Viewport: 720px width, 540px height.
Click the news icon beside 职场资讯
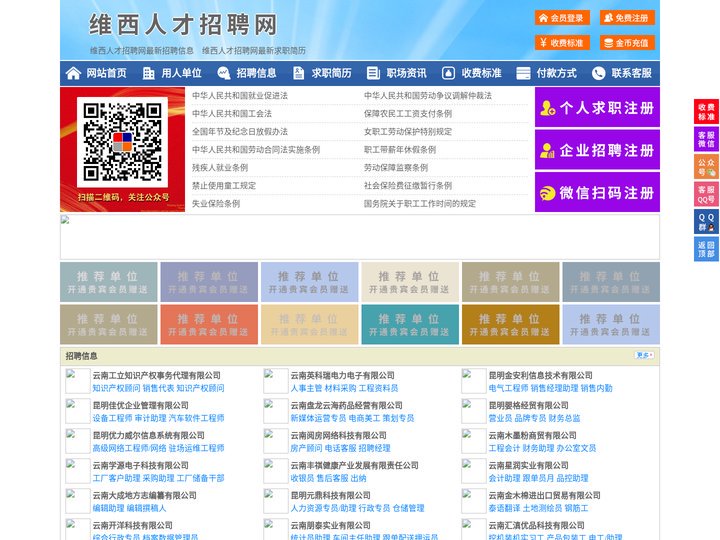tap(373, 73)
